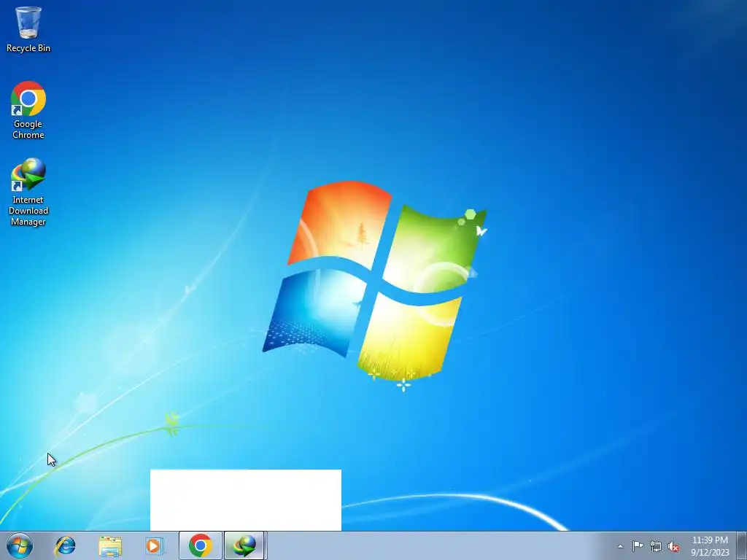
Task: Open Action Center flag icon
Action: pyautogui.click(x=638, y=546)
